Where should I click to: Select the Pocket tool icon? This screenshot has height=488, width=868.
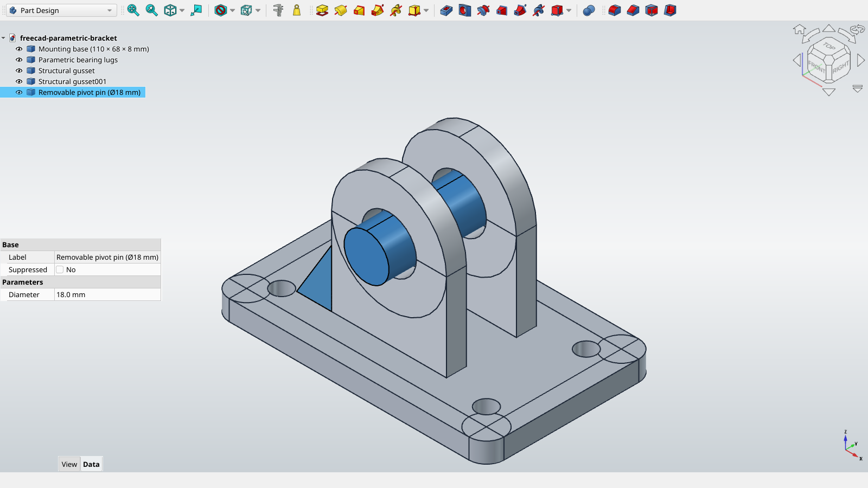[x=446, y=10]
